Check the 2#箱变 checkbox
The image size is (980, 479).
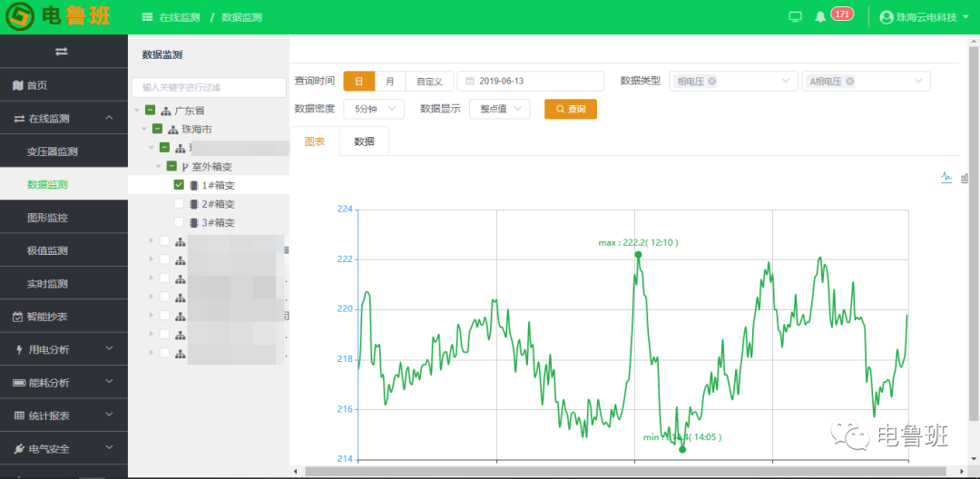179,203
